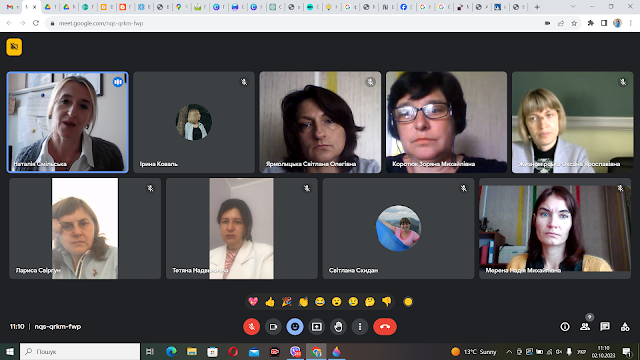Open a new tab with the plus button

point(537,7)
